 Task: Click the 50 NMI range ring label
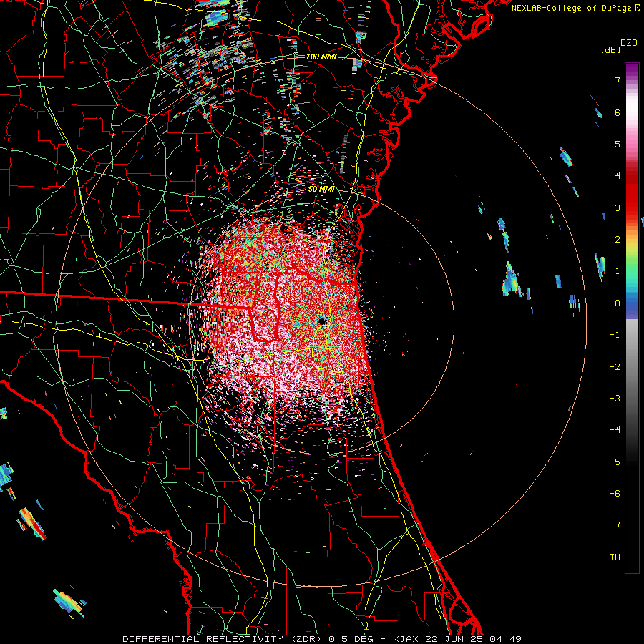321,189
